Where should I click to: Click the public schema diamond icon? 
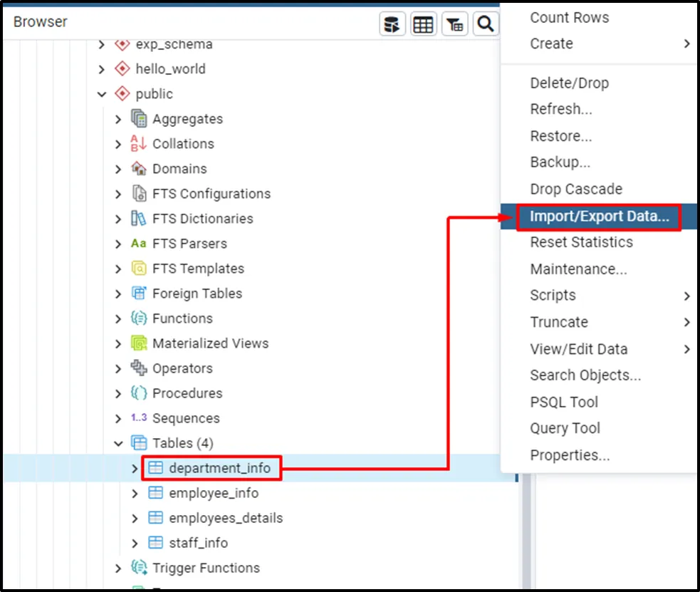[122, 94]
